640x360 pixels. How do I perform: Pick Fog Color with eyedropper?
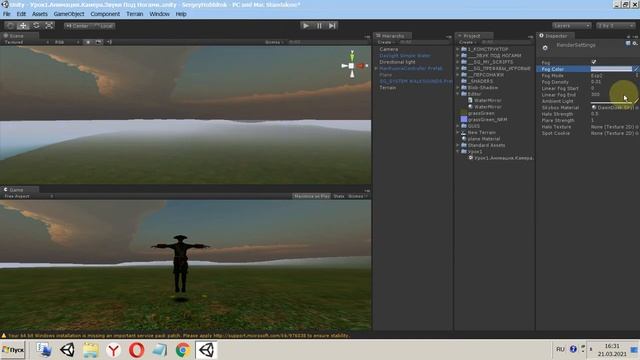click(636, 69)
